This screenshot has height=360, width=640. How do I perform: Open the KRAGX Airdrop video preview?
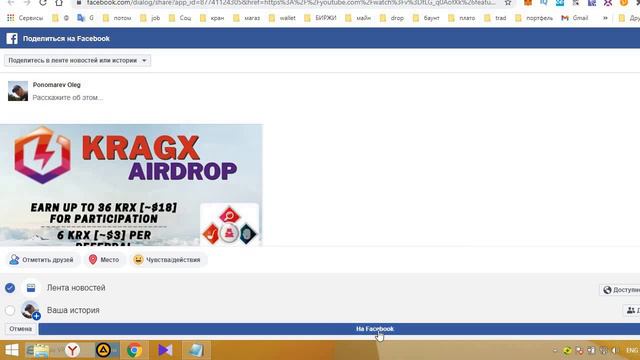click(131, 185)
